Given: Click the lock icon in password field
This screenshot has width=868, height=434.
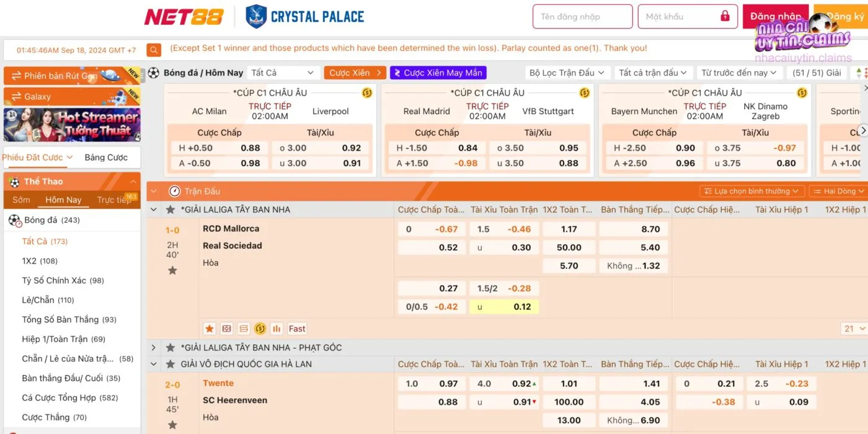Looking at the screenshot, I should coord(725,17).
